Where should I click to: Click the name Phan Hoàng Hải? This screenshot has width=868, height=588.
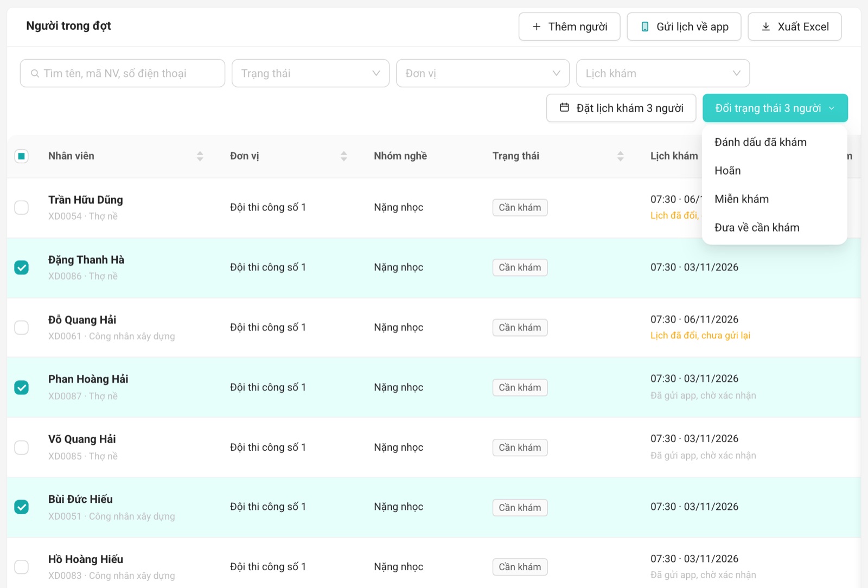88,379
